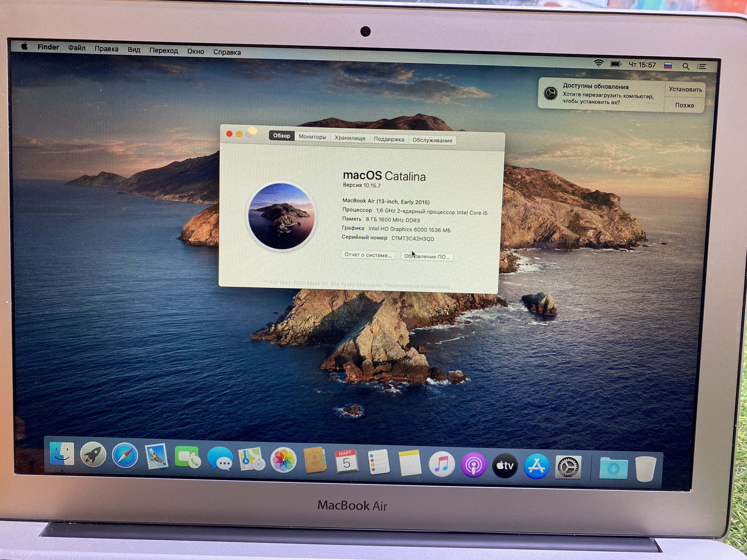This screenshot has width=747, height=560.
Task: Open the Apple logo menu
Action: click(24, 46)
